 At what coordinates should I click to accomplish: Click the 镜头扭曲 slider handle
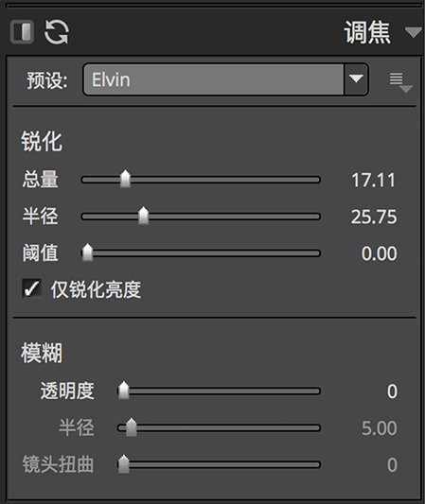tap(124, 464)
